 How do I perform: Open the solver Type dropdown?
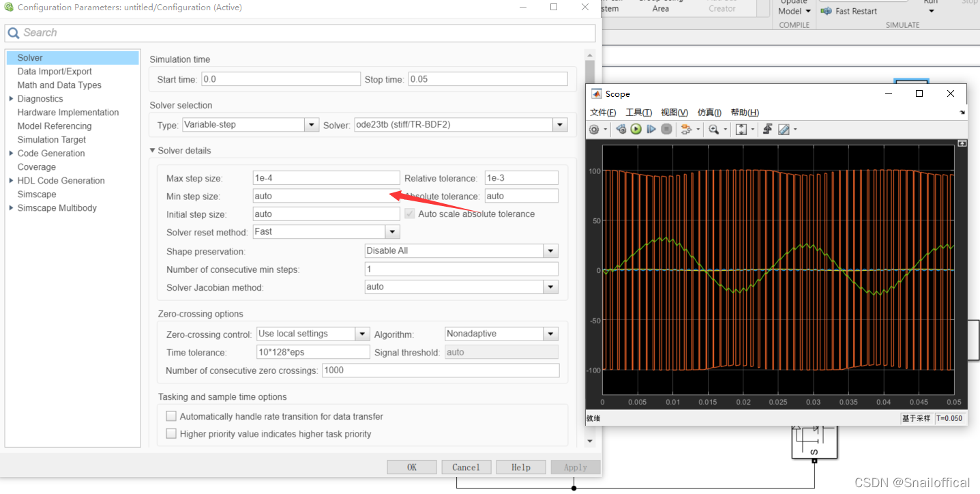(x=312, y=125)
